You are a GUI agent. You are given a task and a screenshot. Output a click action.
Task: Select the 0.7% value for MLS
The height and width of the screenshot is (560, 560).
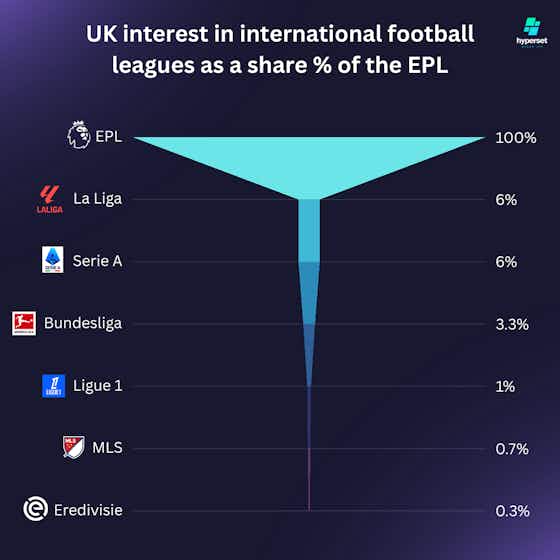click(512, 449)
